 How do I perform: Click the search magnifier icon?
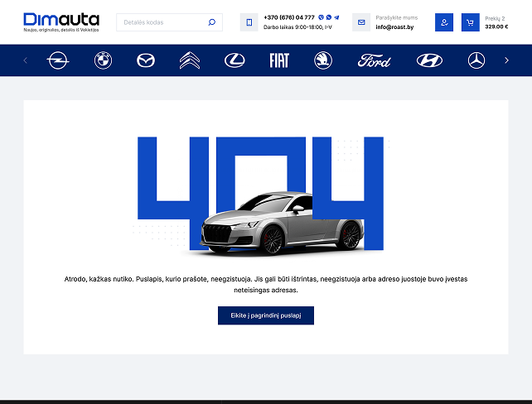point(212,22)
